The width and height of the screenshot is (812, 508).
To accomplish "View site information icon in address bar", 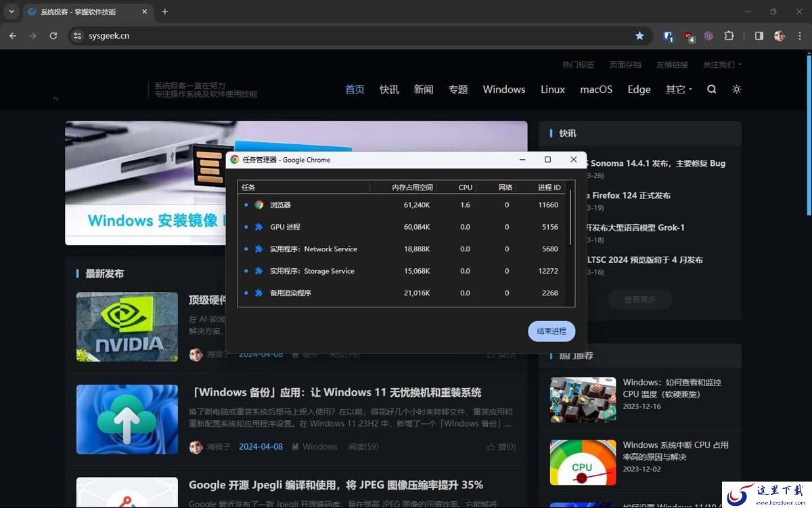I will (x=77, y=36).
